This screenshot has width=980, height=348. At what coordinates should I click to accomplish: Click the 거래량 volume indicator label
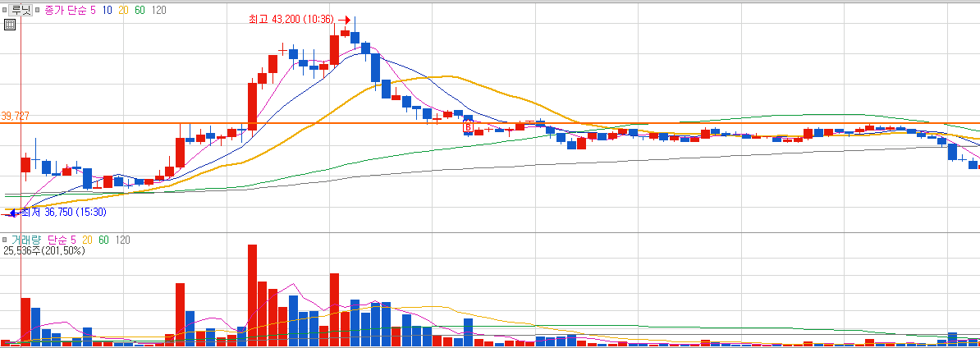(x=25, y=240)
